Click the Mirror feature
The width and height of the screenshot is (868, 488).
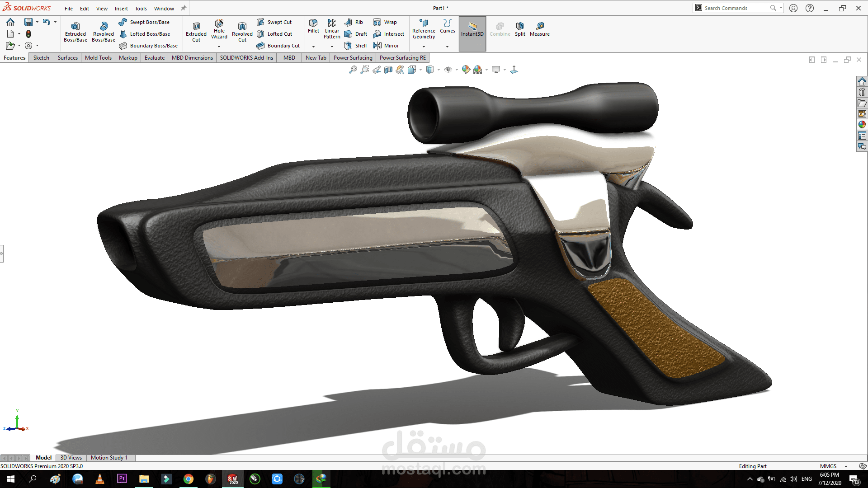[386, 46]
